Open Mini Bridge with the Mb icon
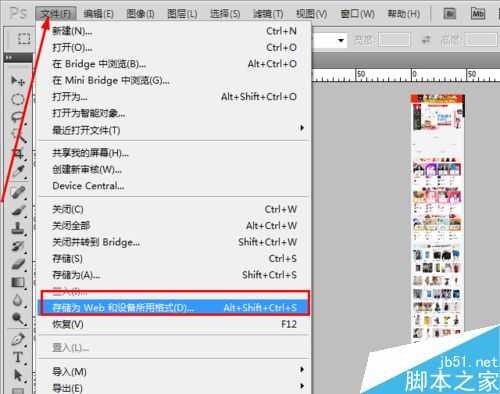 477,13
